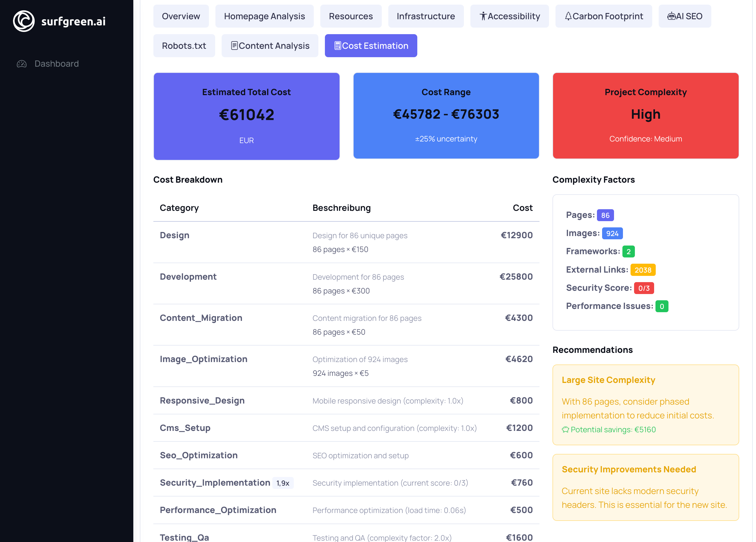Click the Complexity Factors heading
Screen dimensions: 756x542
pyautogui.click(x=593, y=180)
